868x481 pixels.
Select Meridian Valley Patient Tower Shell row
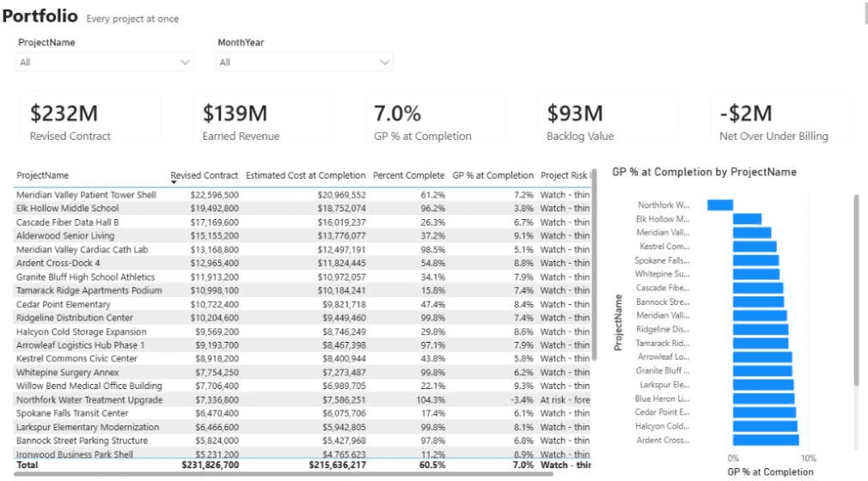(303, 195)
